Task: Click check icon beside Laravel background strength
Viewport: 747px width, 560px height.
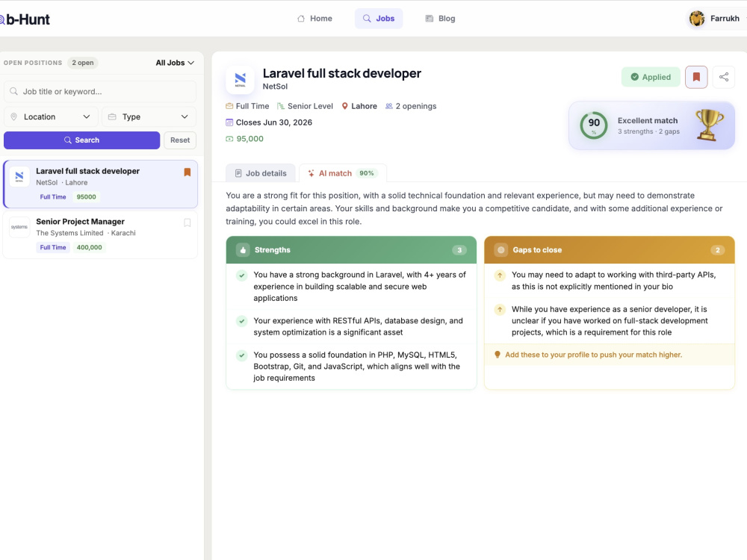Action: tap(242, 276)
